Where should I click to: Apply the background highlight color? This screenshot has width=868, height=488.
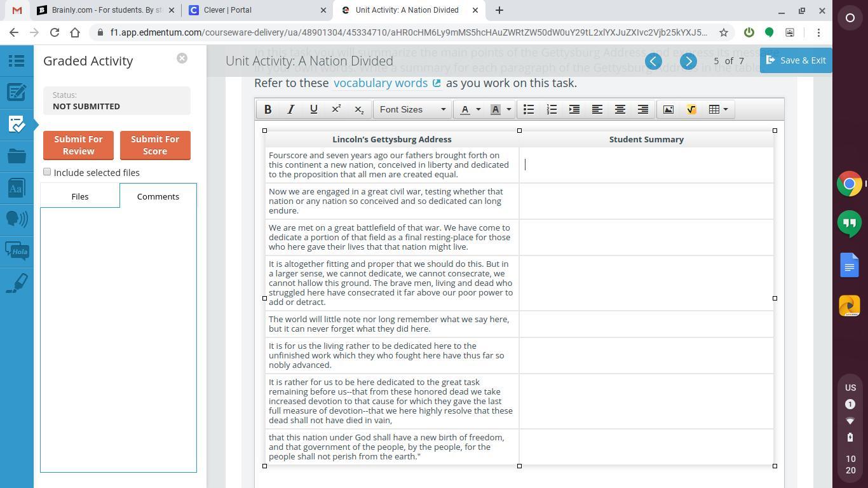click(496, 109)
